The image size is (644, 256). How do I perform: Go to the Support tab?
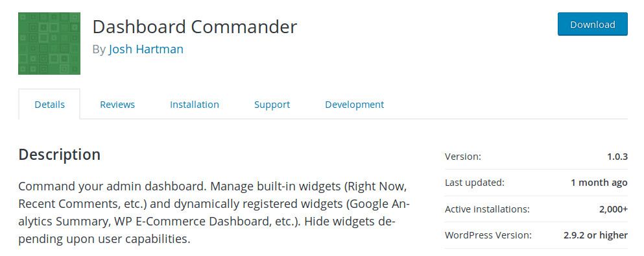click(272, 105)
